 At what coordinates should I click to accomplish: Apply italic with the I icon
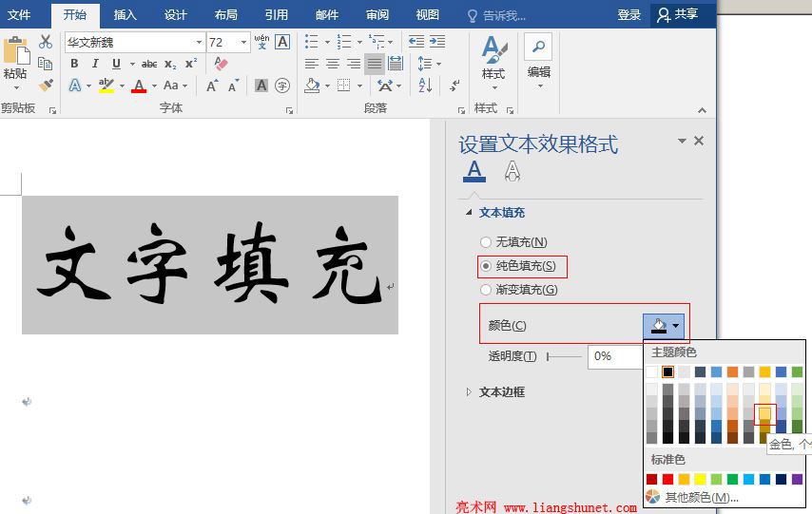[x=95, y=64]
